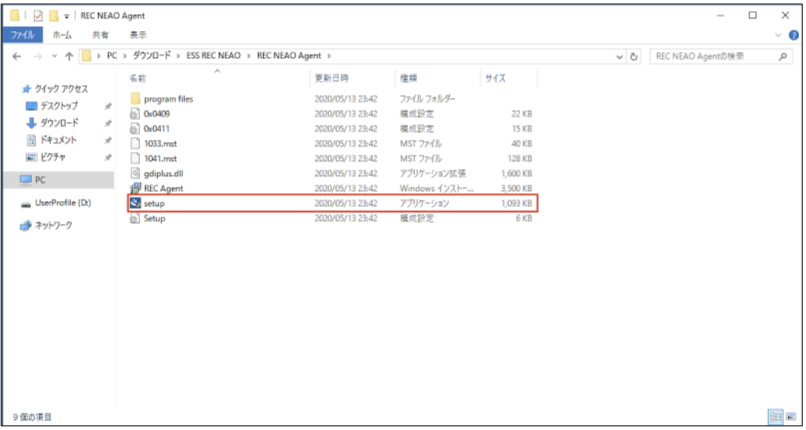Select デスクトップ label in navigation pane
Viewport: 806px width, 430px height.
(x=60, y=106)
